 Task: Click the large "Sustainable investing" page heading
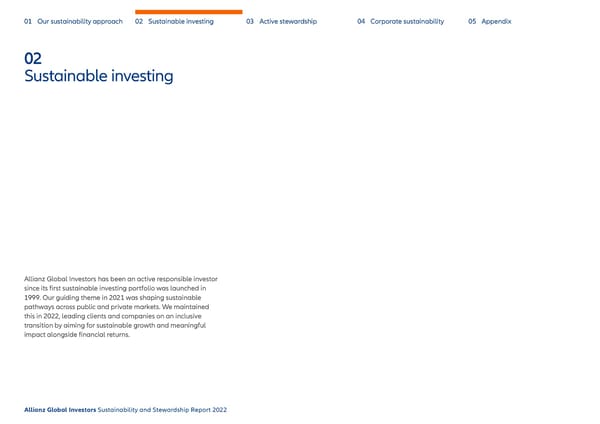pyautogui.click(x=99, y=76)
